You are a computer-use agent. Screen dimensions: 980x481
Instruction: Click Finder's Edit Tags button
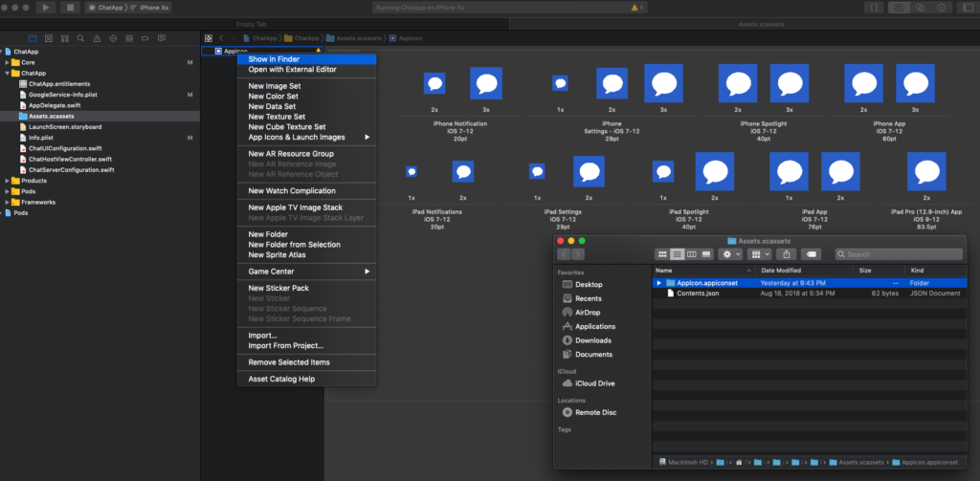point(811,254)
